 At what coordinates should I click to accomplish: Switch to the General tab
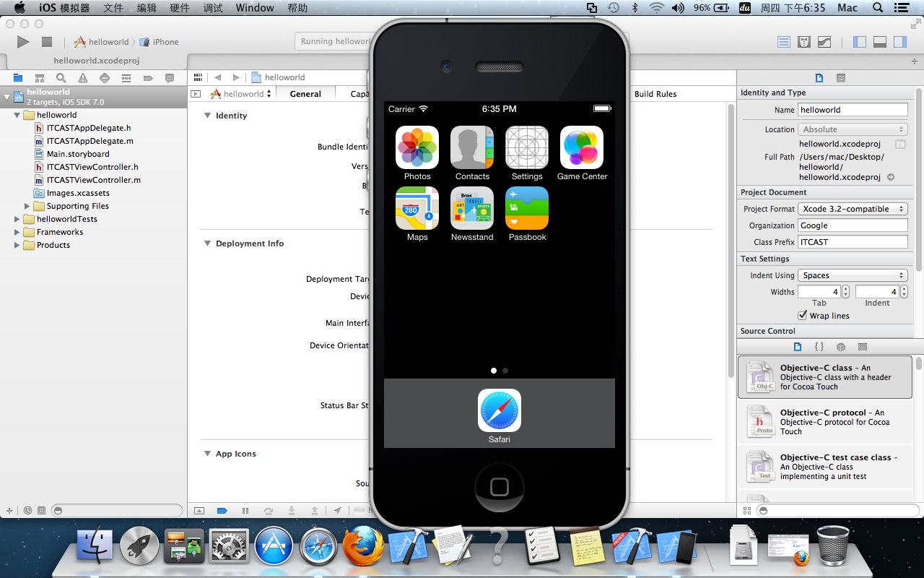pyautogui.click(x=305, y=94)
